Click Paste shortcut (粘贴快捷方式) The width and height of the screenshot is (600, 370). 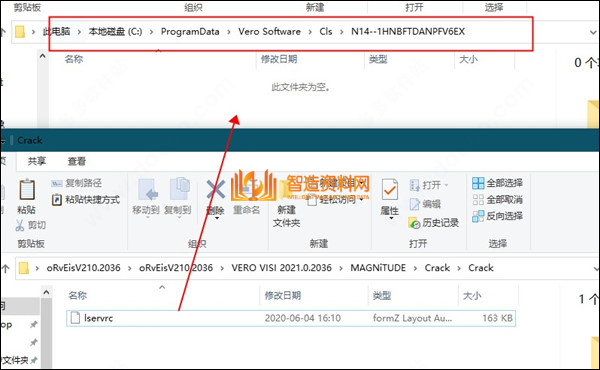86,200
